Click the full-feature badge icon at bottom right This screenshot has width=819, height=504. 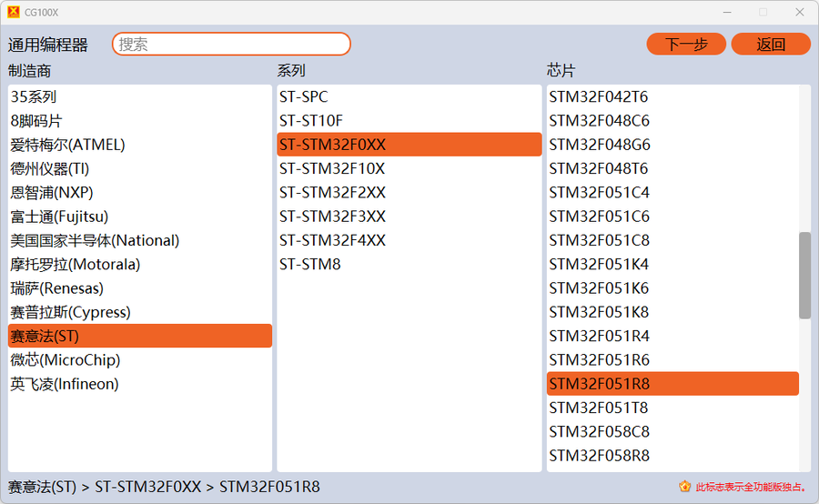[x=684, y=487]
